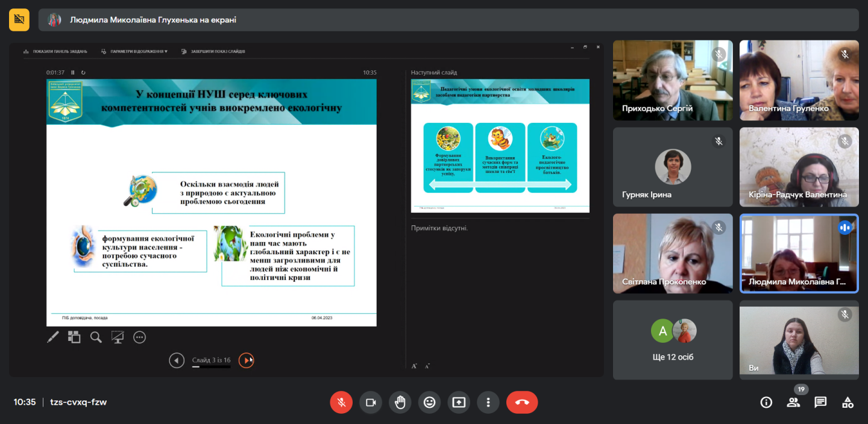Open the more options three-dot menu

click(x=488, y=402)
